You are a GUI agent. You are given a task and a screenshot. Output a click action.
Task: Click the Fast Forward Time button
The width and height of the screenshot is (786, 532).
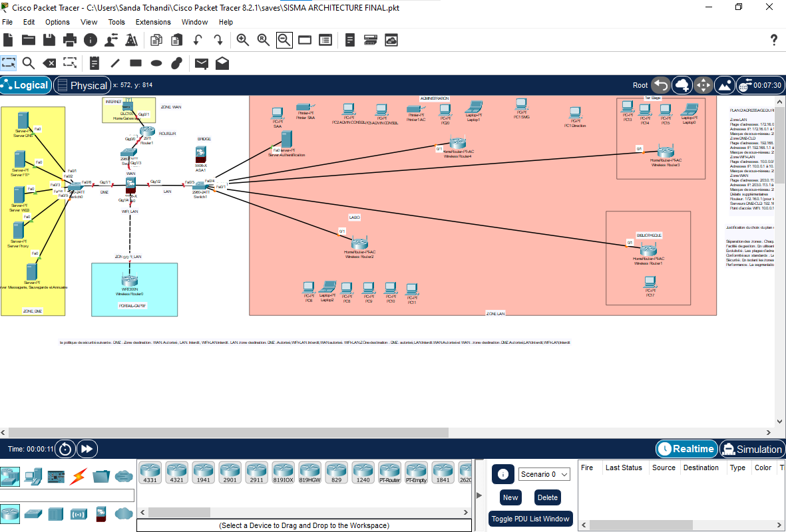click(87, 449)
